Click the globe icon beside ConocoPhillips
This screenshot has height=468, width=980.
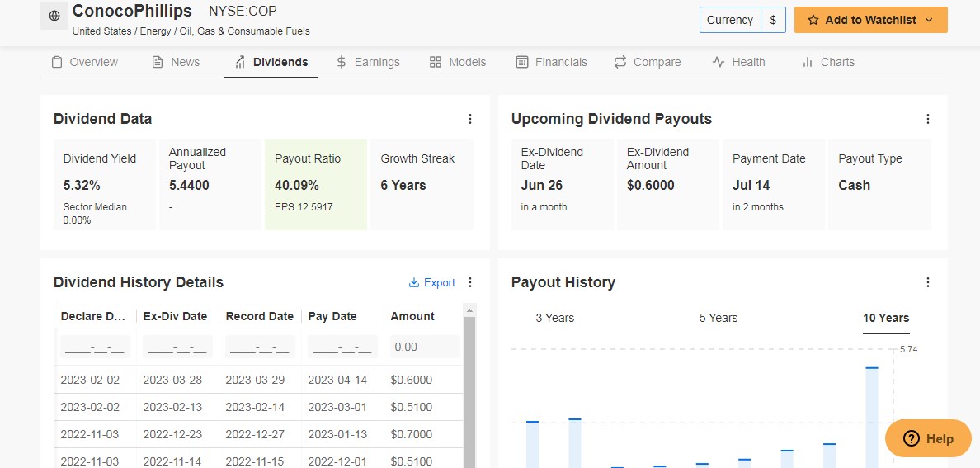54,16
